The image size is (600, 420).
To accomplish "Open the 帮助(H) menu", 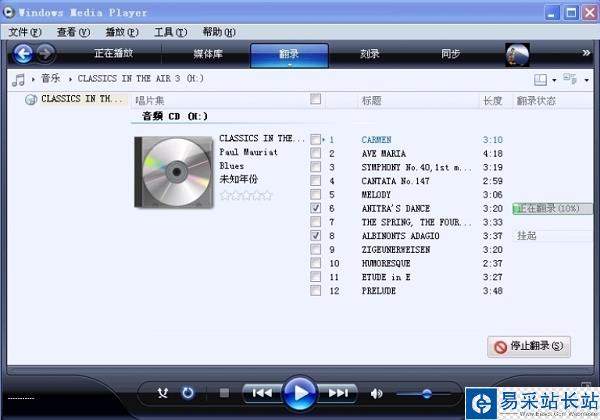I will point(219,32).
